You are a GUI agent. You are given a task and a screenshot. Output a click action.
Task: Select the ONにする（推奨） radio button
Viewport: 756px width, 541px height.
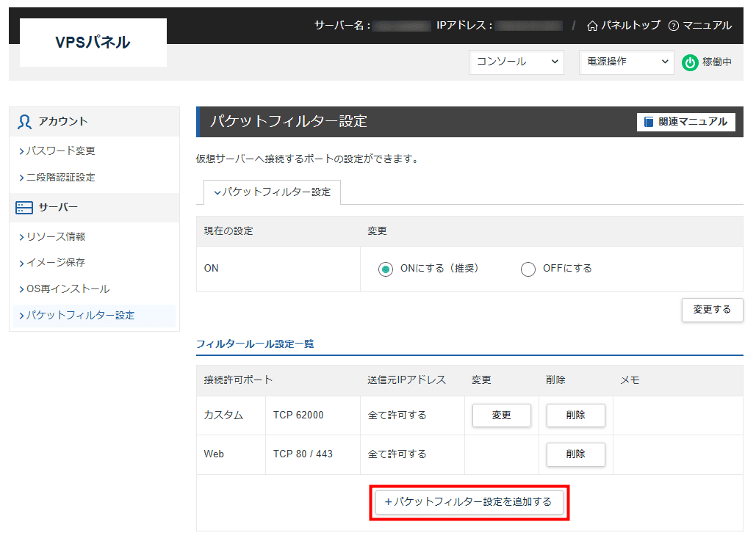click(385, 269)
